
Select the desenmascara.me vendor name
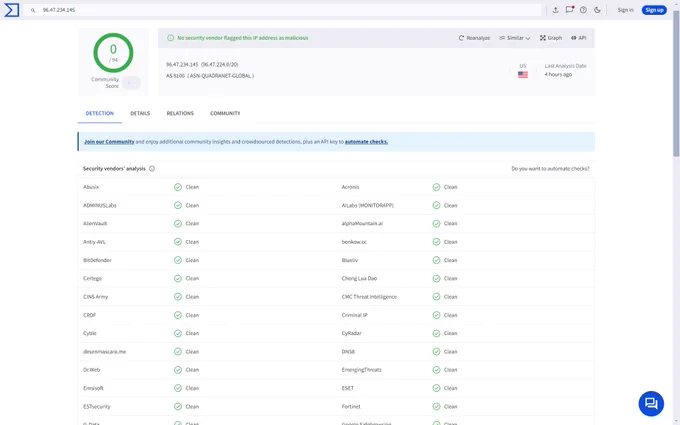tap(105, 352)
